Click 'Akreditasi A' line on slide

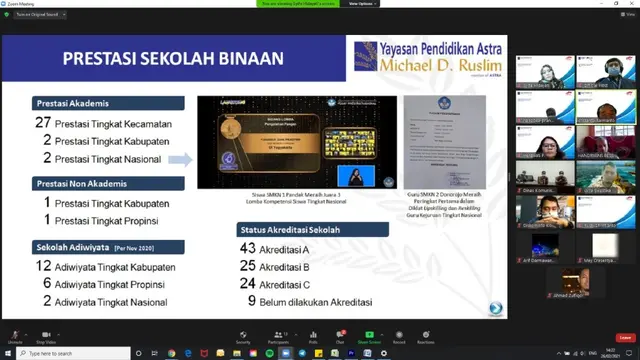(274, 249)
